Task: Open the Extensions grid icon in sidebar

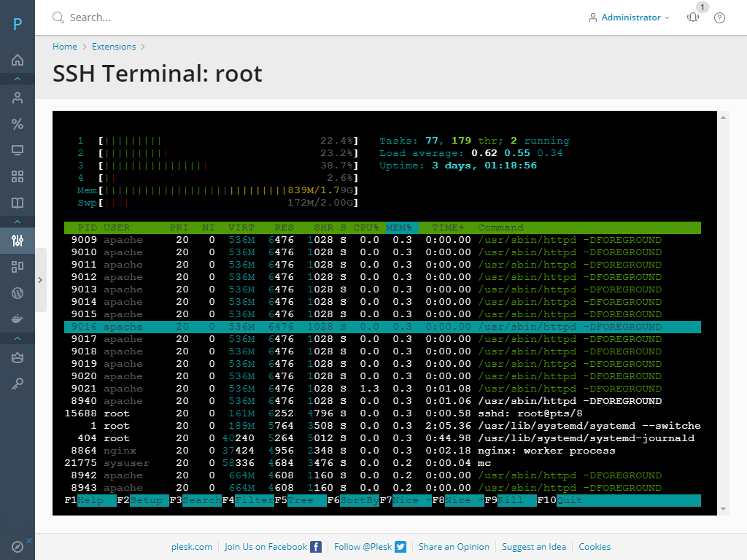Action: click(18, 176)
